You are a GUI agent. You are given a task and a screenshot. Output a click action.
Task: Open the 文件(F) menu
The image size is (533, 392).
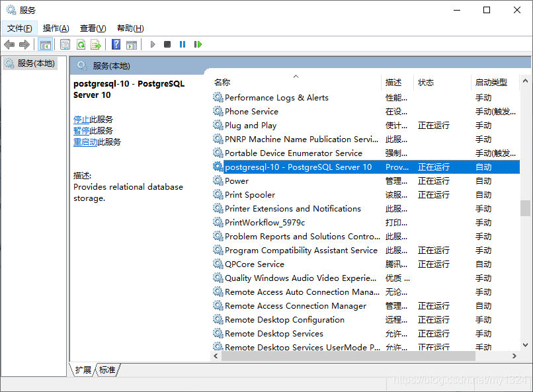20,28
